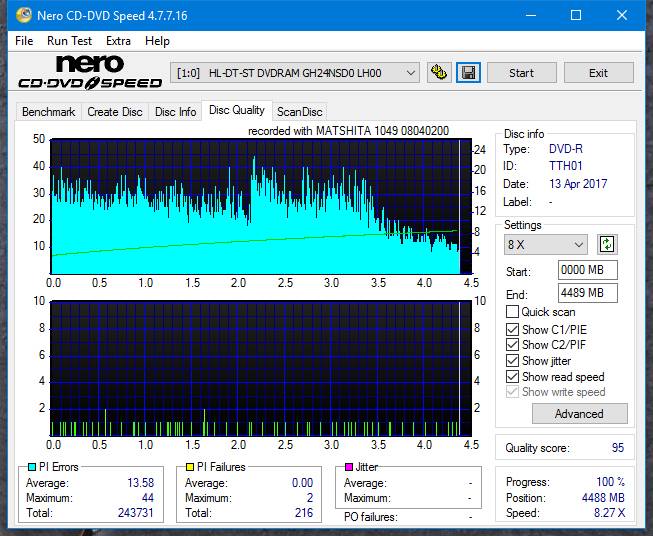Uncheck Show C1/PIE option
This screenshot has height=536, width=653.
513,329
